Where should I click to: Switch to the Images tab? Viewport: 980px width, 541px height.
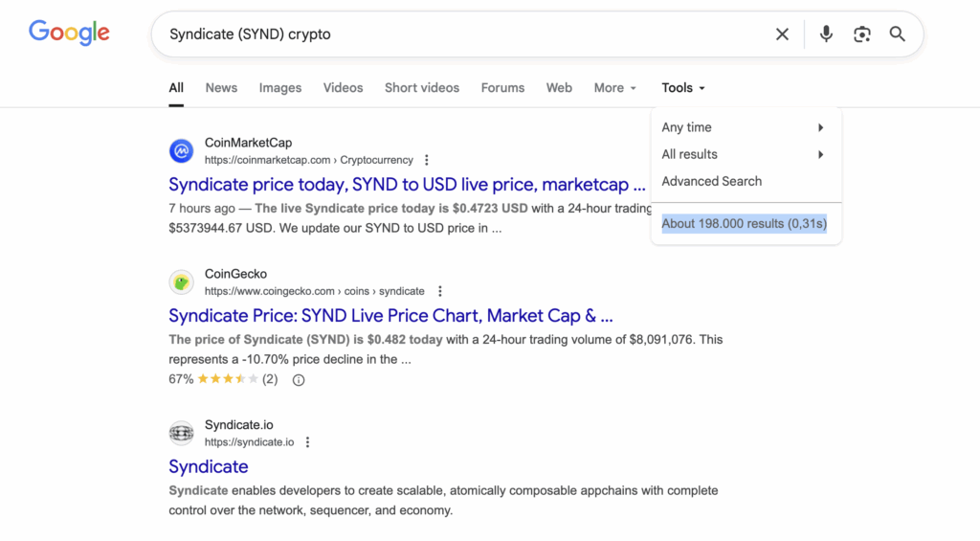pyautogui.click(x=280, y=87)
